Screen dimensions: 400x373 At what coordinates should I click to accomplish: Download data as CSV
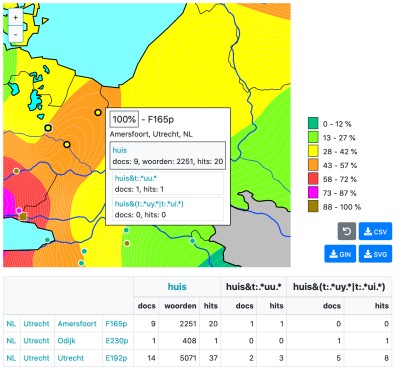pos(375,231)
